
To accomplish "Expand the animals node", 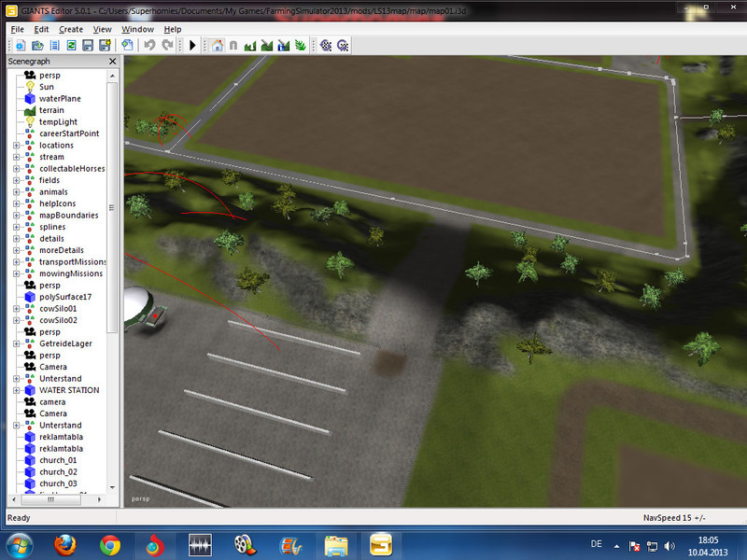I will point(16,192).
